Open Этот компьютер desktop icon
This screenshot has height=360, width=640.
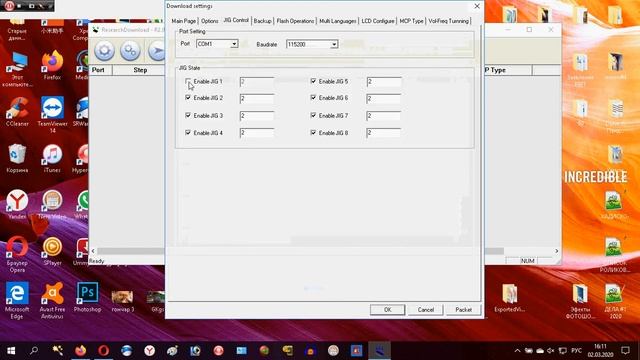coord(17,69)
